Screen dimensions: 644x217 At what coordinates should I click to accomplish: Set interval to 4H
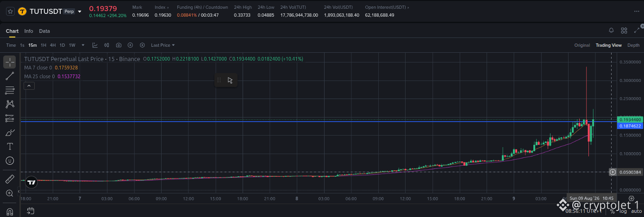pos(53,45)
